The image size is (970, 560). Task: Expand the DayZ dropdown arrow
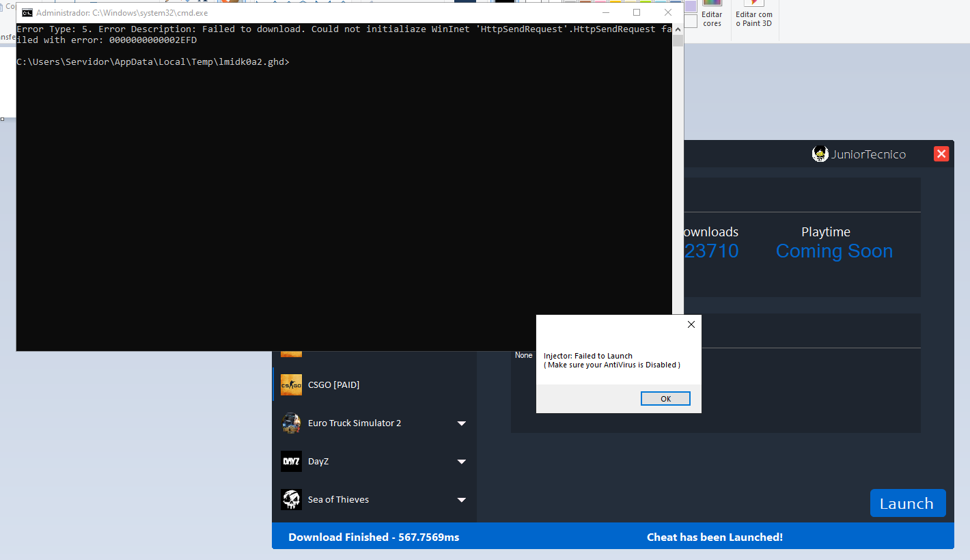tap(462, 462)
